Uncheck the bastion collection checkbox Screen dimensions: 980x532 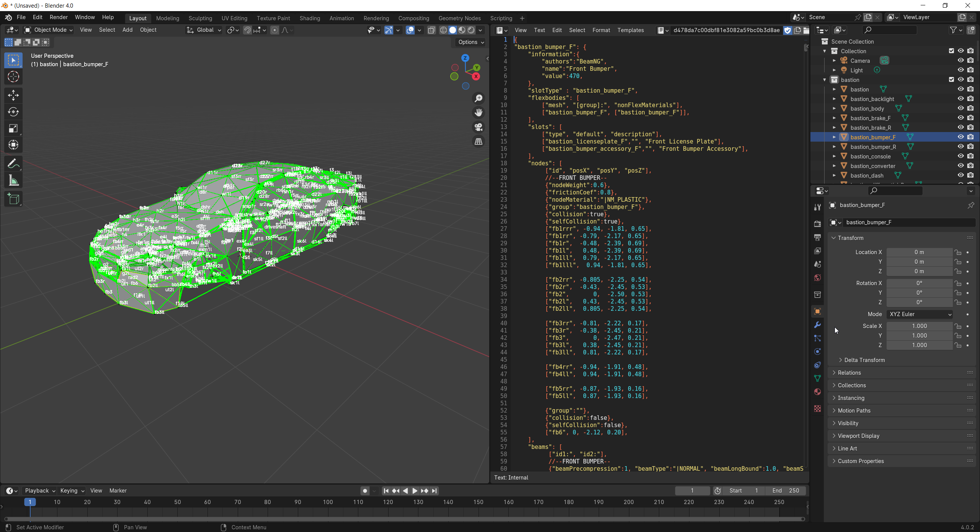coord(951,80)
